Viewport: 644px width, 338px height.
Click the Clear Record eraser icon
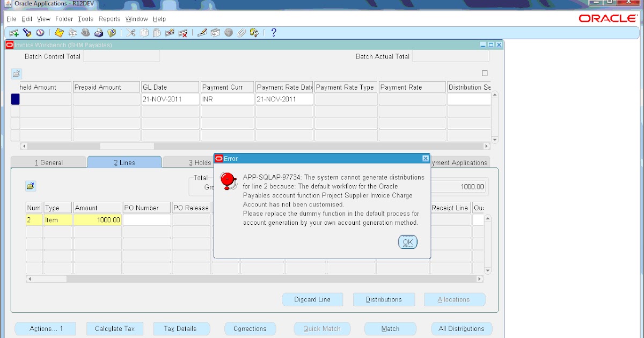pos(170,33)
